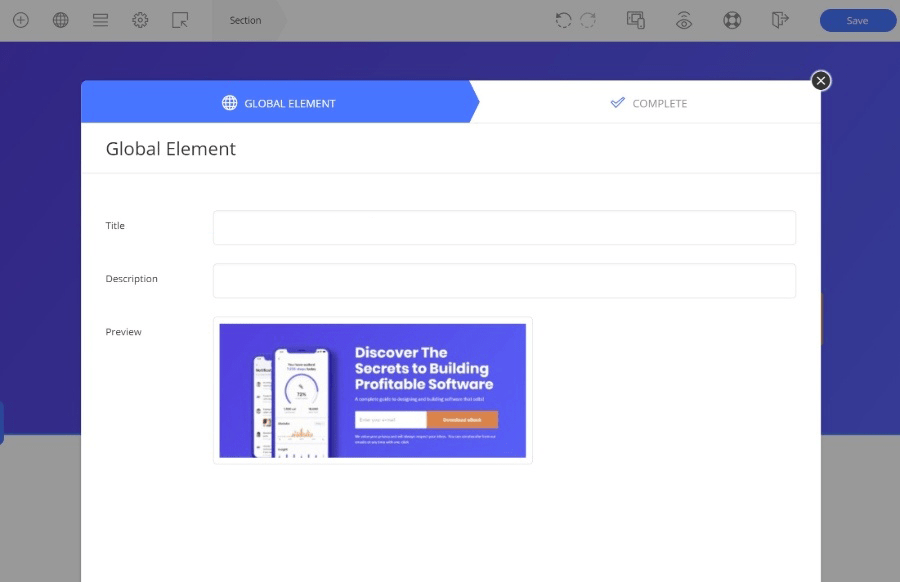Image resolution: width=900 pixels, height=582 pixels.
Task: Click the Section breadcrumb label
Action: pos(245,20)
